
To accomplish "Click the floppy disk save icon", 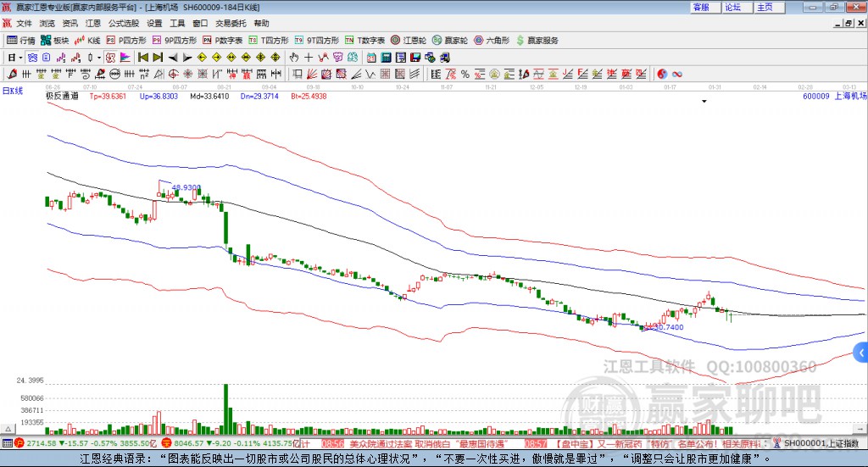I will [415, 58].
